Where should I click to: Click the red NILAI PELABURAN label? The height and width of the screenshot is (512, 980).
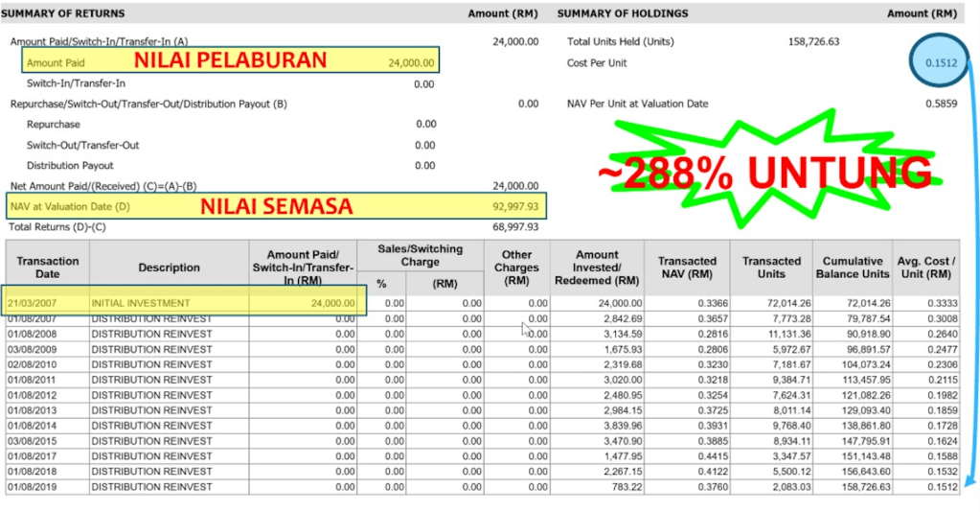click(x=230, y=60)
